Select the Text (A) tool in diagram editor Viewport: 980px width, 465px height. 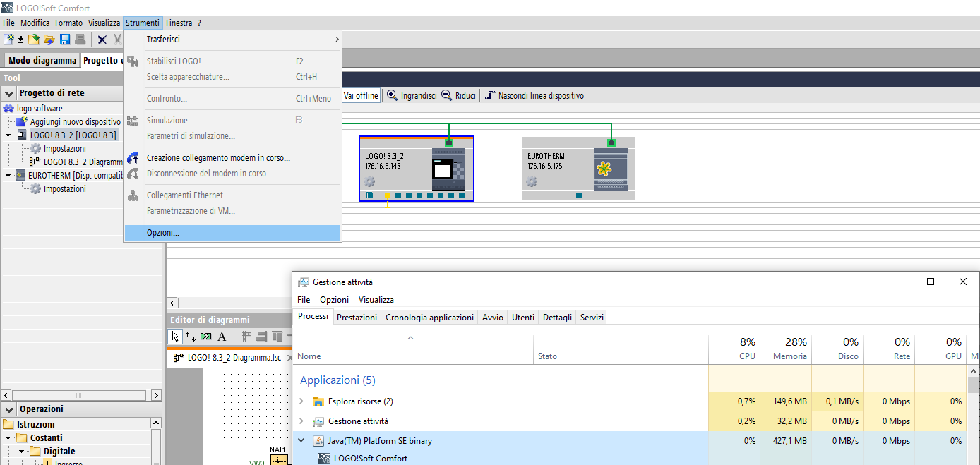222,337
